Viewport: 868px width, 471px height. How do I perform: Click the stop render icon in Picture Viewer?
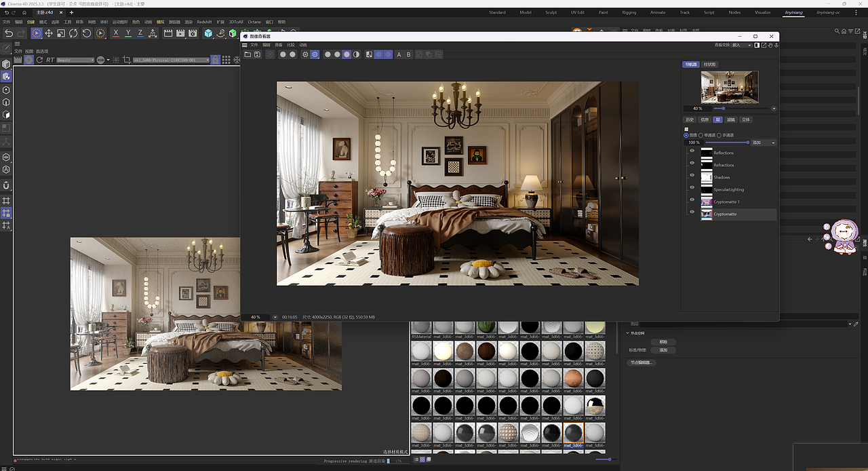click(x=270, y=54)
